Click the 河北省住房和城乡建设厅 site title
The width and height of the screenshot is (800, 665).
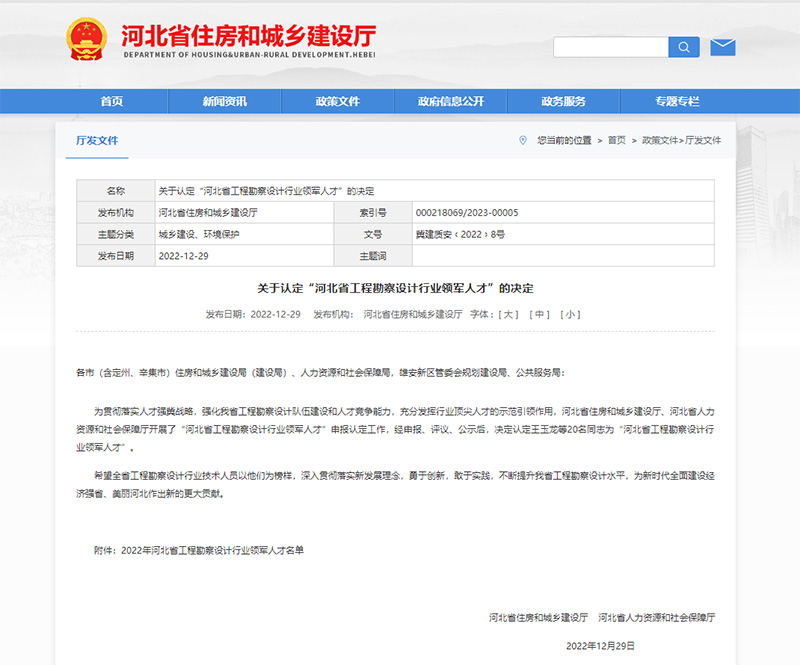[x=248, y=37]
